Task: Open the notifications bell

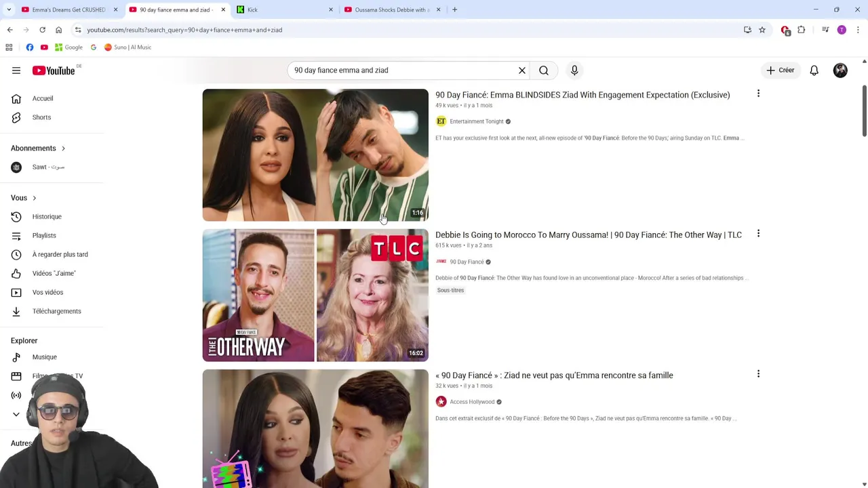Action: click(x=814, y=70)
